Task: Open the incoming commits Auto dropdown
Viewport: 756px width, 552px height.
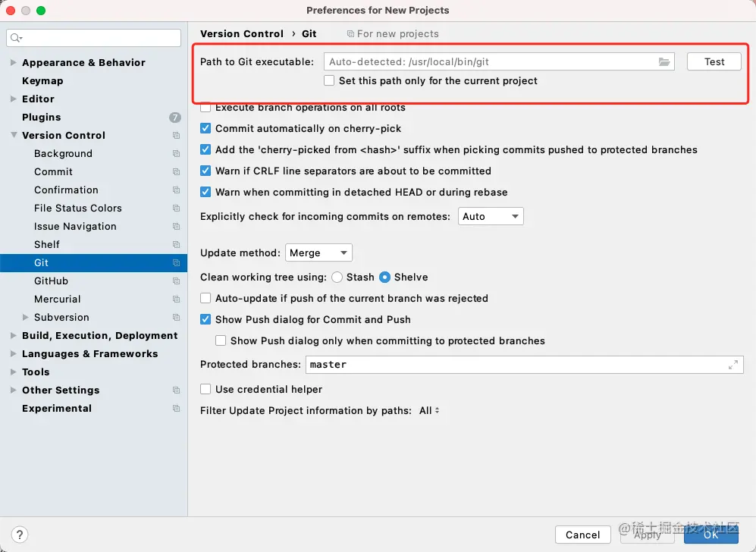Action: coord(491,216)
